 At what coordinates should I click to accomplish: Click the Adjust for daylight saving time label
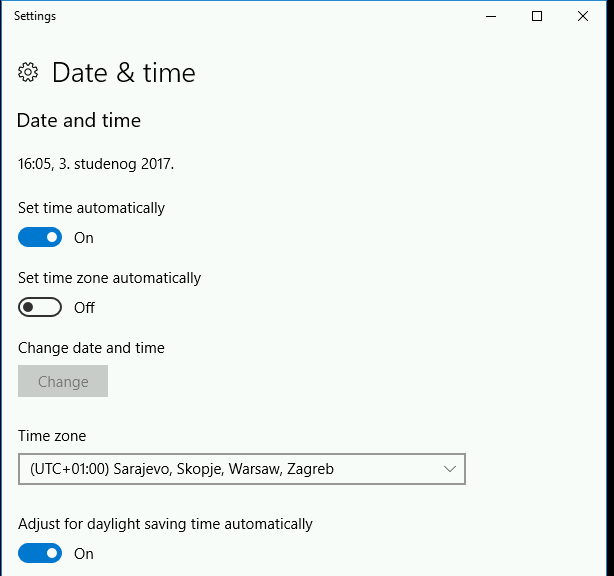pos(165,524)
